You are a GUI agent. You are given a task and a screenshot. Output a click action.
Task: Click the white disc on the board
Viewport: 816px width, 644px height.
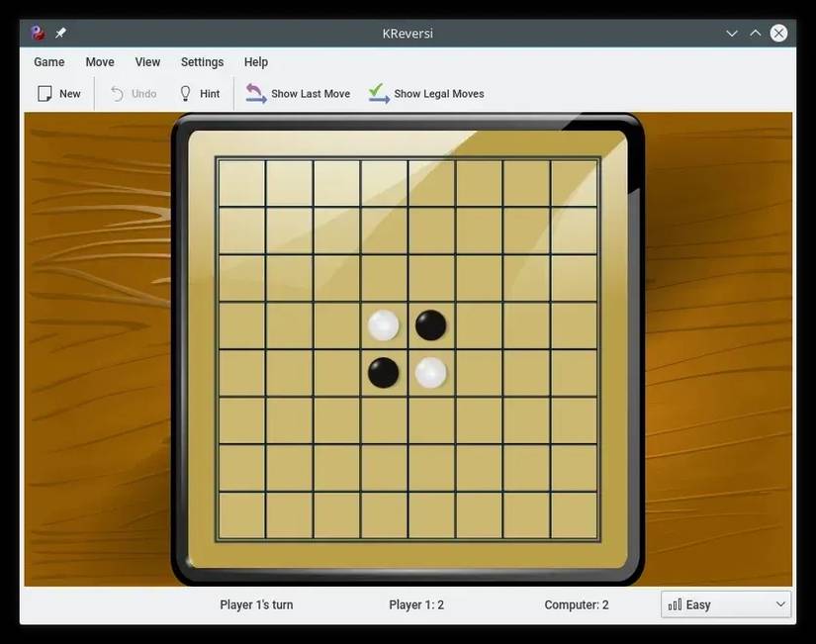pos(384,323)
